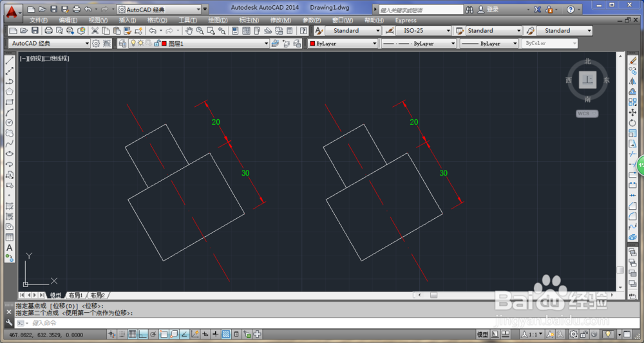Toggle Ortho Mode in status bar
644x343 pixels.
[x=142, y=334]
